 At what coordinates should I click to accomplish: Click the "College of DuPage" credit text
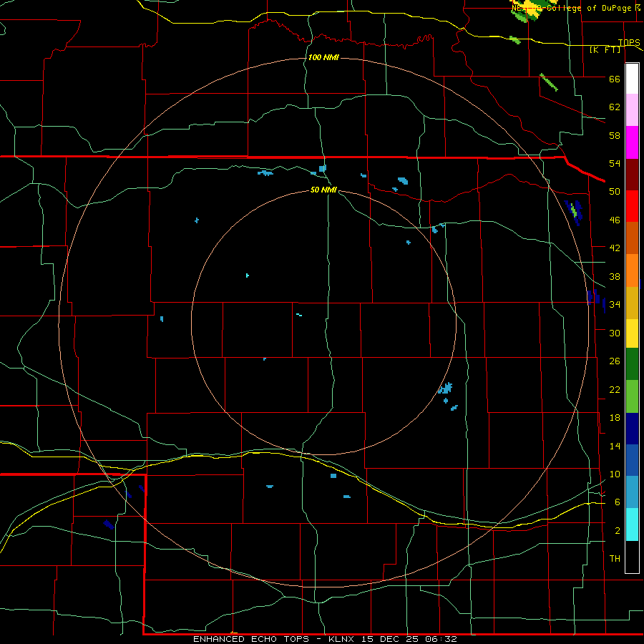[589, 8]
